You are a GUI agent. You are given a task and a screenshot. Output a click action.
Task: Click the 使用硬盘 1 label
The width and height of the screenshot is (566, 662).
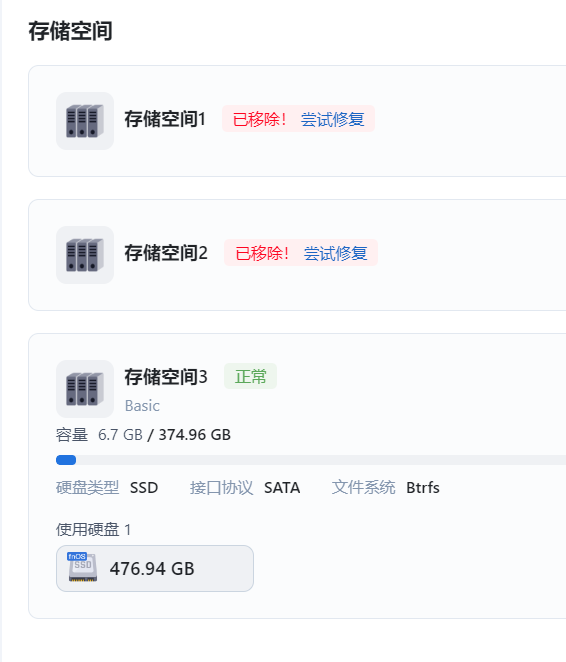[93, 529]
